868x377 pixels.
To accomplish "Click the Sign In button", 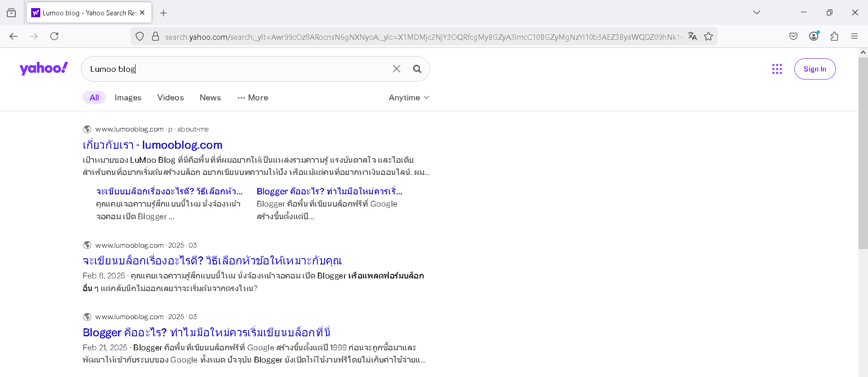I will (815, 69).
